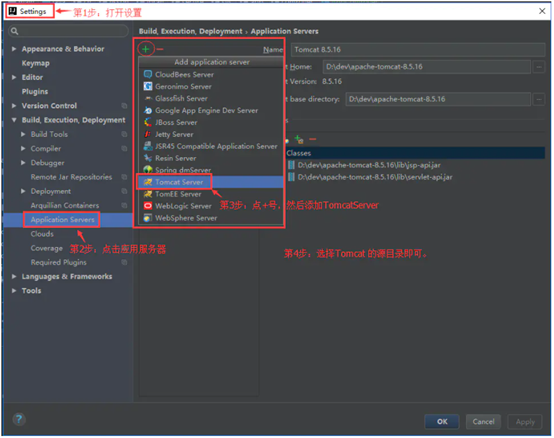The width and height of the screenshot is (554, 438).
Task: Click browse button next to Tomcat Home
Action: click(x=538, y=67)
